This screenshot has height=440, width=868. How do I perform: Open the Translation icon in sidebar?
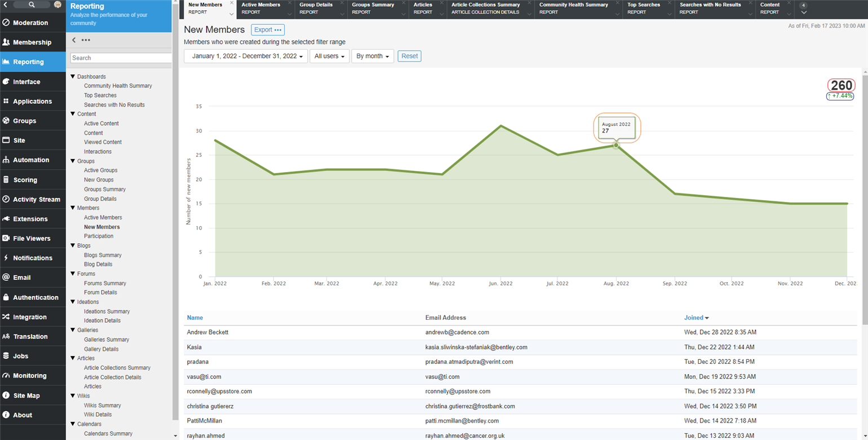tap(6, 336)
